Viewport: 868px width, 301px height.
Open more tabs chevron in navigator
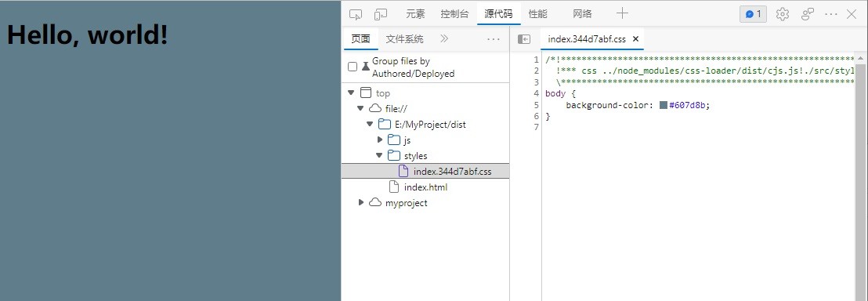pyautogui.click(x=444, y=39)
